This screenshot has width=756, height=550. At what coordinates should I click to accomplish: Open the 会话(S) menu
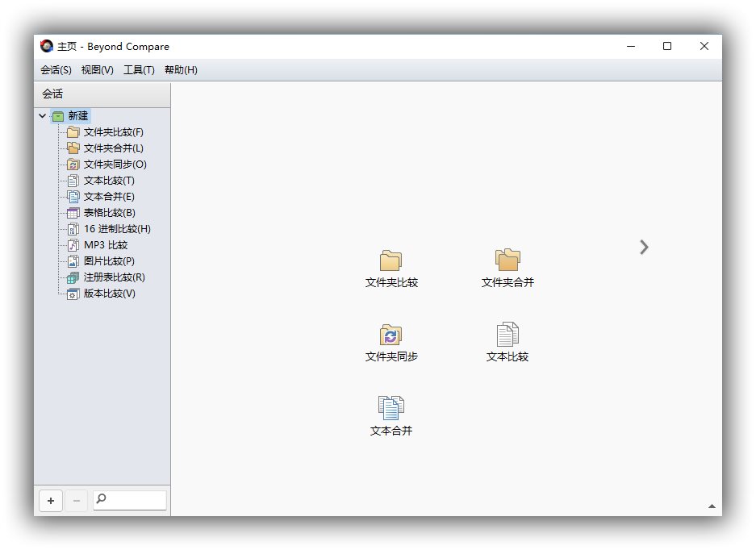[56, 70]
